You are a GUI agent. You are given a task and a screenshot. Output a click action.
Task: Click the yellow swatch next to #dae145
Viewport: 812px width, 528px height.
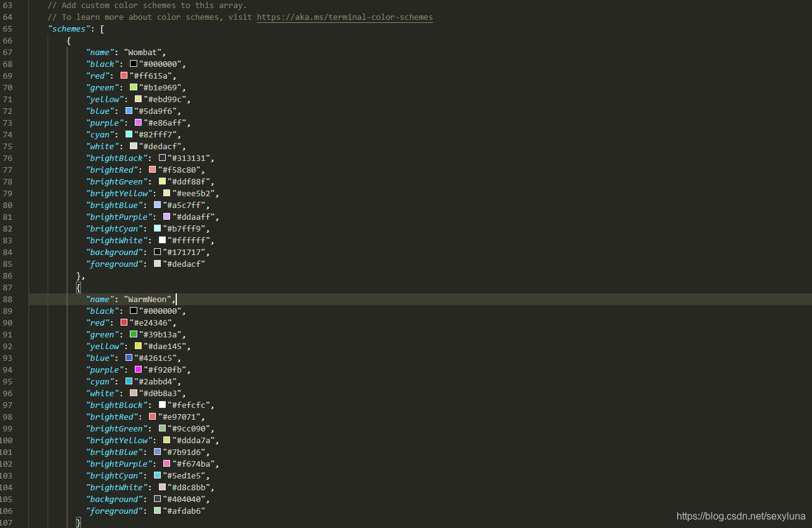138,346
